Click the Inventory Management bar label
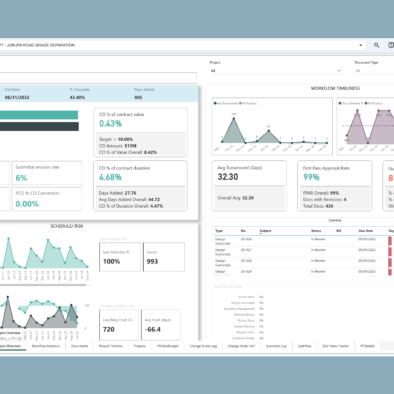394x394 pixels. 239,309
